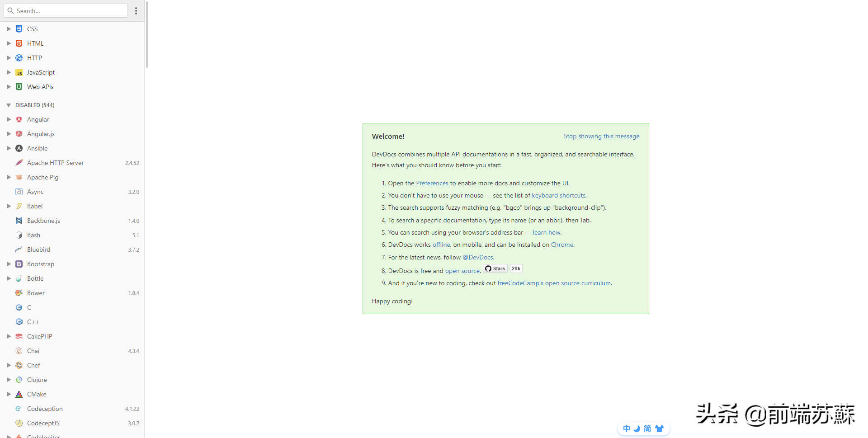Click the Bower logo icon

point(19,293)
